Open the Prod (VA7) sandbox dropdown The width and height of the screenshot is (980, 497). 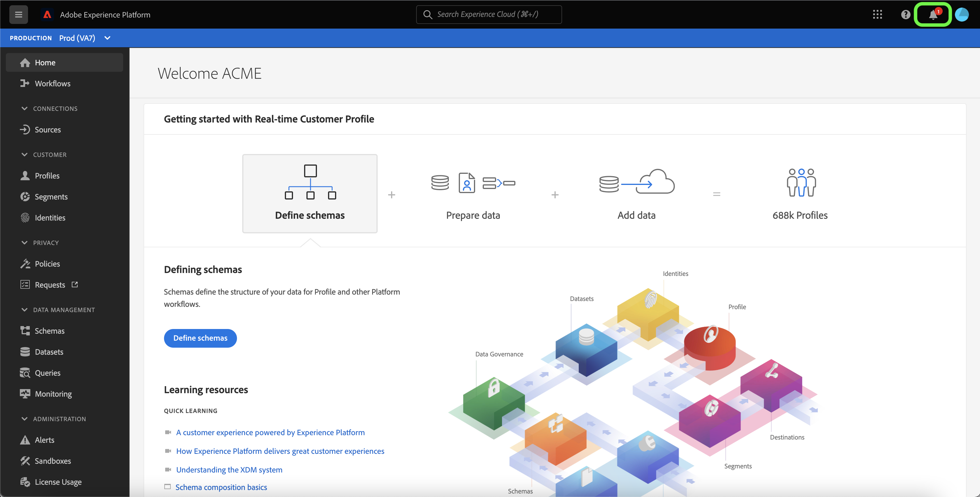[84, 38]
